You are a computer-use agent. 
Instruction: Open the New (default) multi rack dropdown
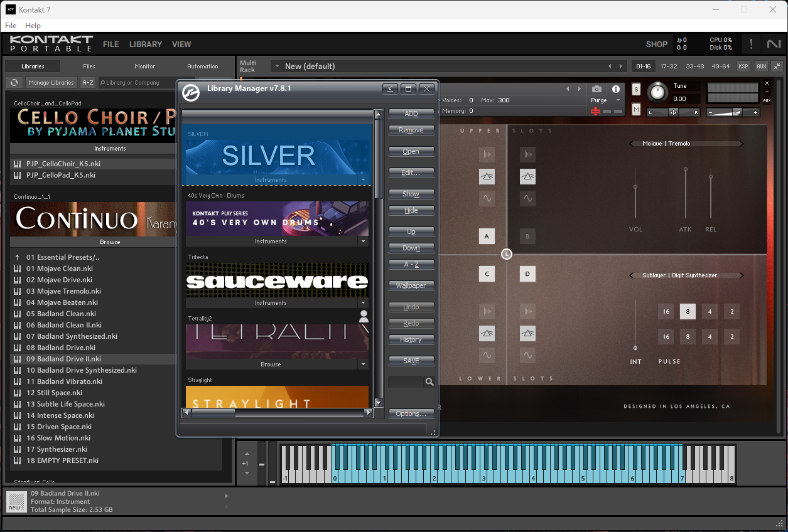[x=276, y=66]
